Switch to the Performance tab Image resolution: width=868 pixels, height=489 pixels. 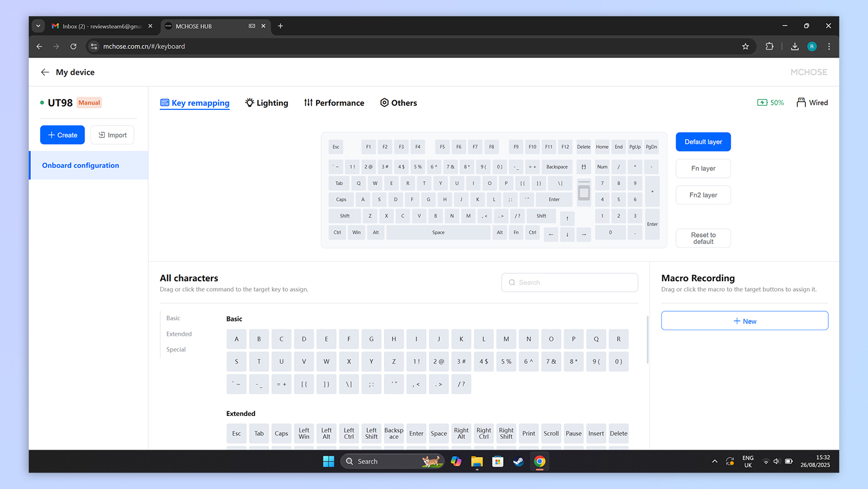(334, 103)
